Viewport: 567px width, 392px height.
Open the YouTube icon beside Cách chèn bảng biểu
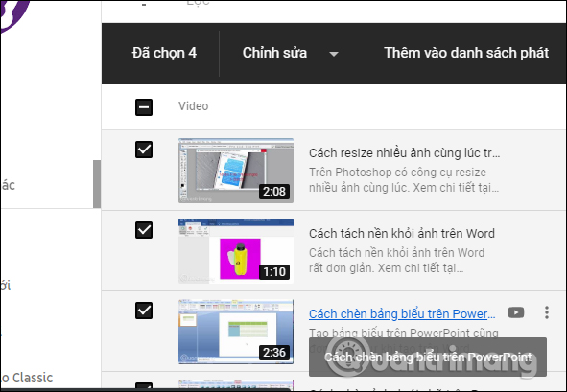(x=516, y=312)
